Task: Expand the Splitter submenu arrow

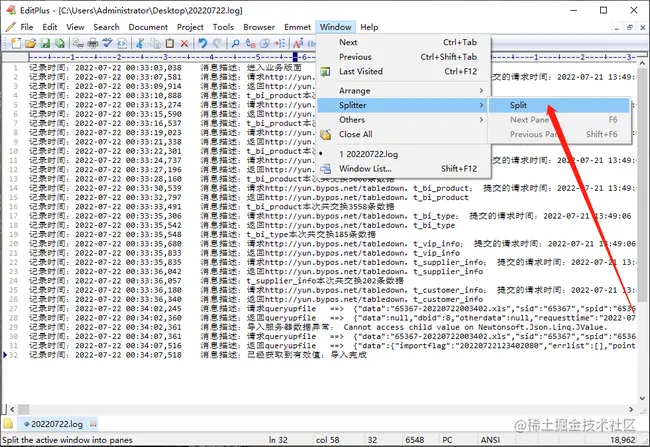Action: 481,105
